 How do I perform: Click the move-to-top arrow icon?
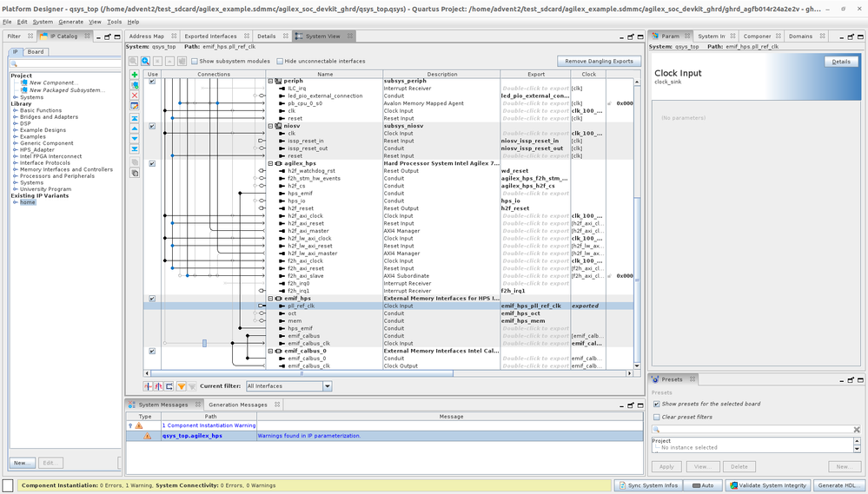click(x=135, y=117)
